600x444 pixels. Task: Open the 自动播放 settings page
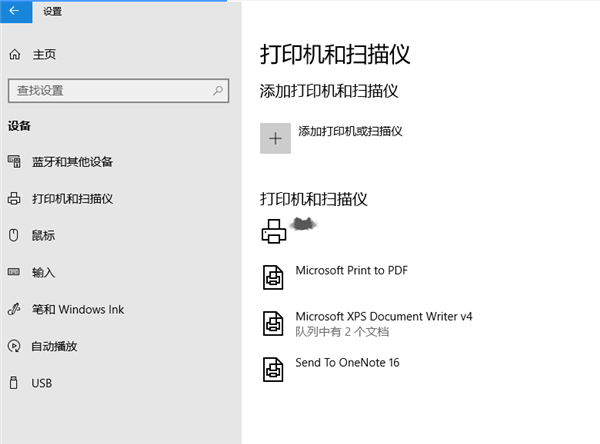54,347
